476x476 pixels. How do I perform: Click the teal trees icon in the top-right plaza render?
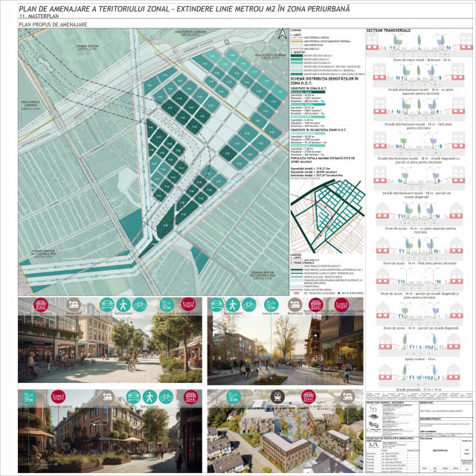pyautogui.click(x=271, y=305)
